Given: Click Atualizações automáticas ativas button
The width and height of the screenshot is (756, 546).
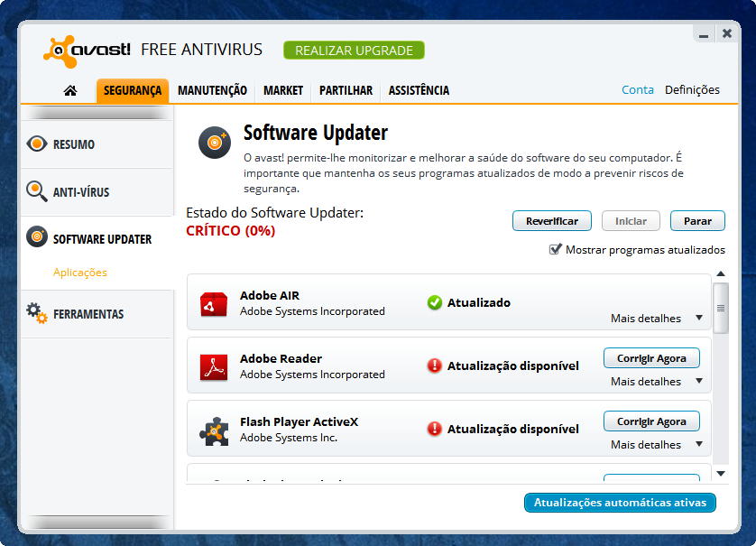Looking at the screenshot, I should coord(620,503).
